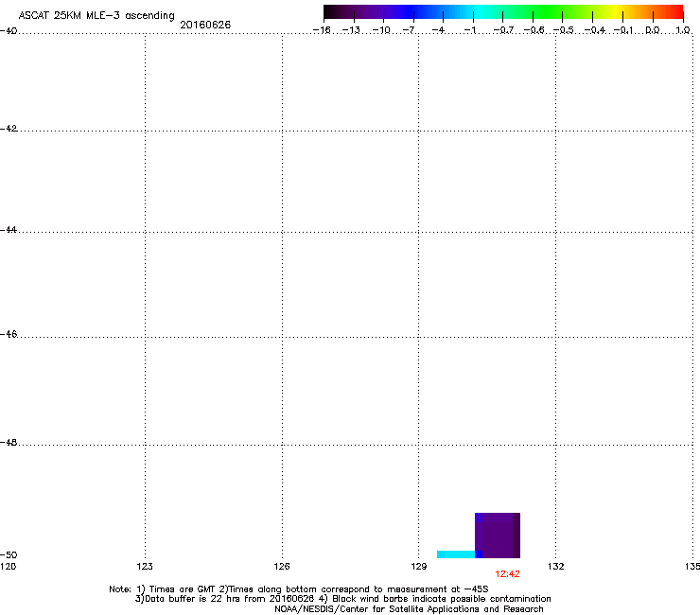
Task: Click the latitude axis label '-44'
Action: click(x=9, y=230)
